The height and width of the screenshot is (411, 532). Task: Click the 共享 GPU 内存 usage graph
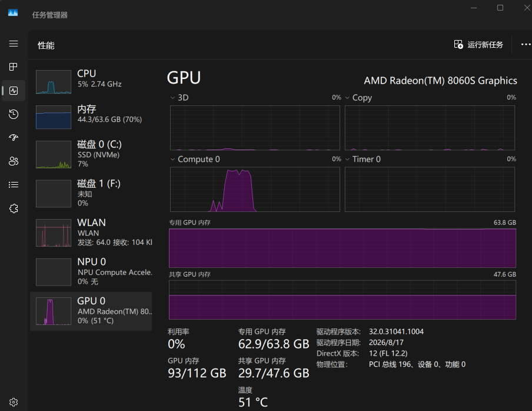[x=343, y=300]
